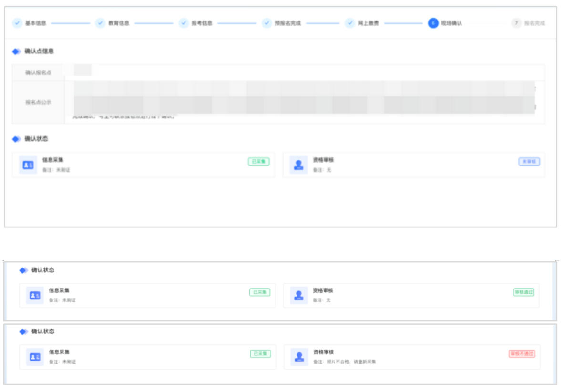The width and height of the screenshot is (564, 392).
Task: Click the blue diamond icon beside 确认点信息
Action: point(17,52)
